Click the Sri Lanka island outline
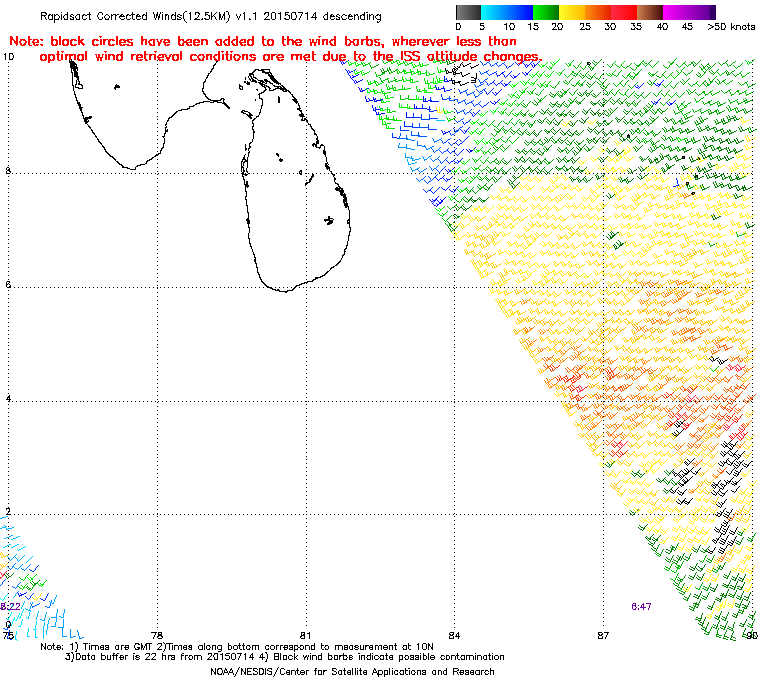 click(x=295, y=180)
